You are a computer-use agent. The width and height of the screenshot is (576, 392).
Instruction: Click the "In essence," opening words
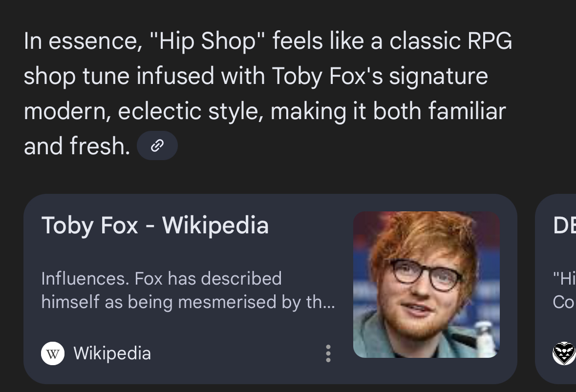pos(80,41)
